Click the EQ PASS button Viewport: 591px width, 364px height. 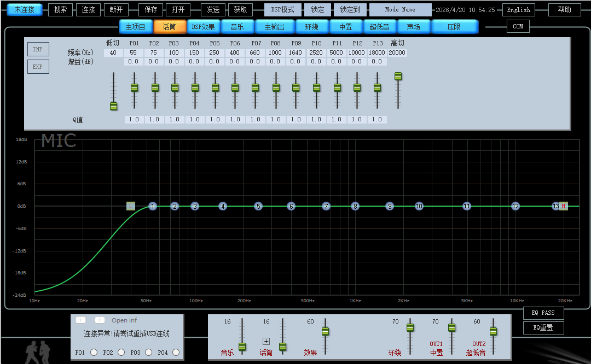[543, 313]
